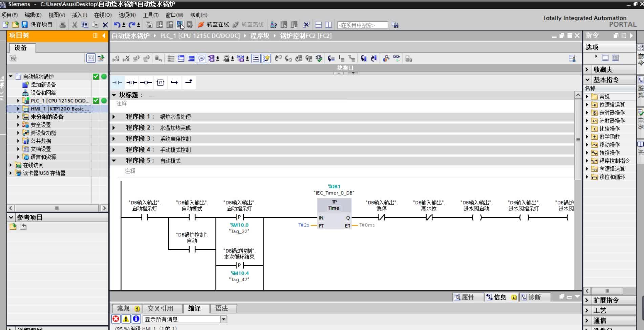The height and width of the screenshot is (330, 644).
Task: Open the Properties tab in inspector
Action: (465, 297)
